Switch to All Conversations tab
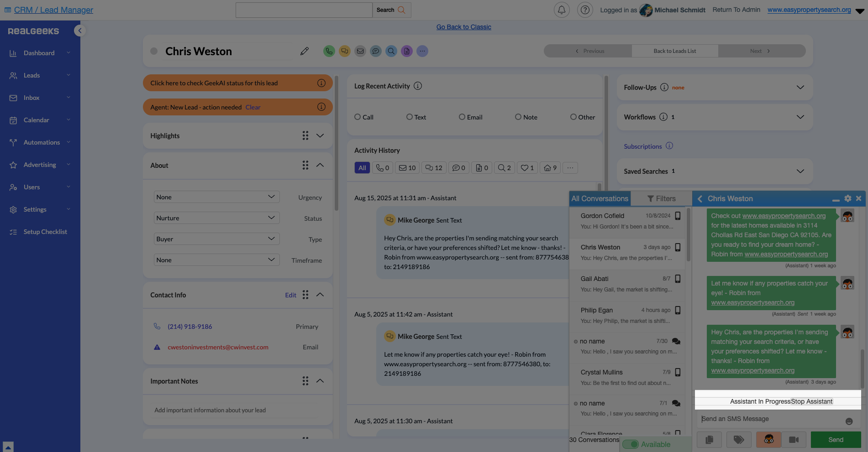 click(600, 198)
